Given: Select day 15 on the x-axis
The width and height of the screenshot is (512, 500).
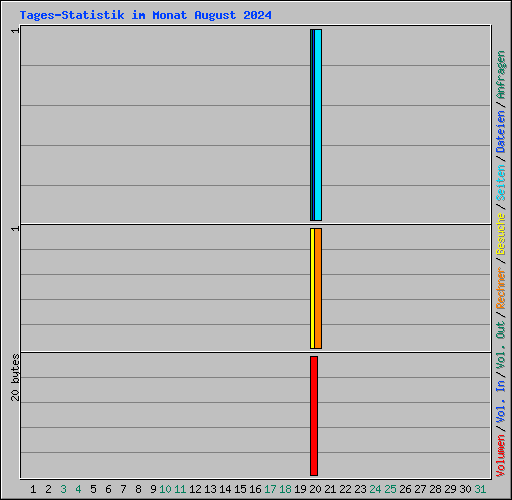Looking at the screenshot, I should [240, 489].
